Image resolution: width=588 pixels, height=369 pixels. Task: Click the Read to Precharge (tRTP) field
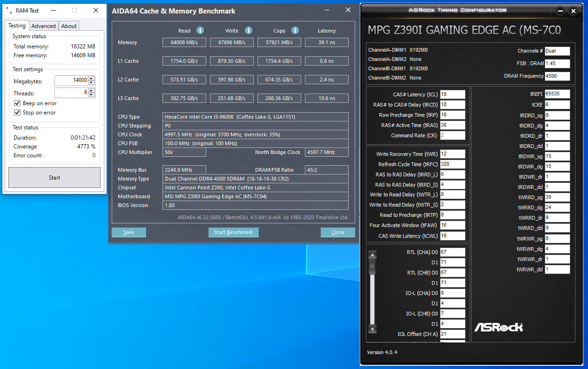point(453,215)
